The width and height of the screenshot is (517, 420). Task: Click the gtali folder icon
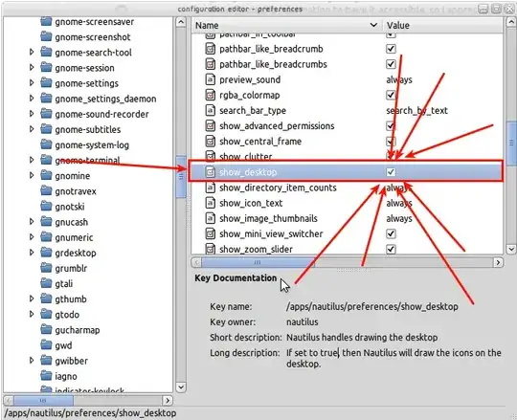[x=46, y=283]
